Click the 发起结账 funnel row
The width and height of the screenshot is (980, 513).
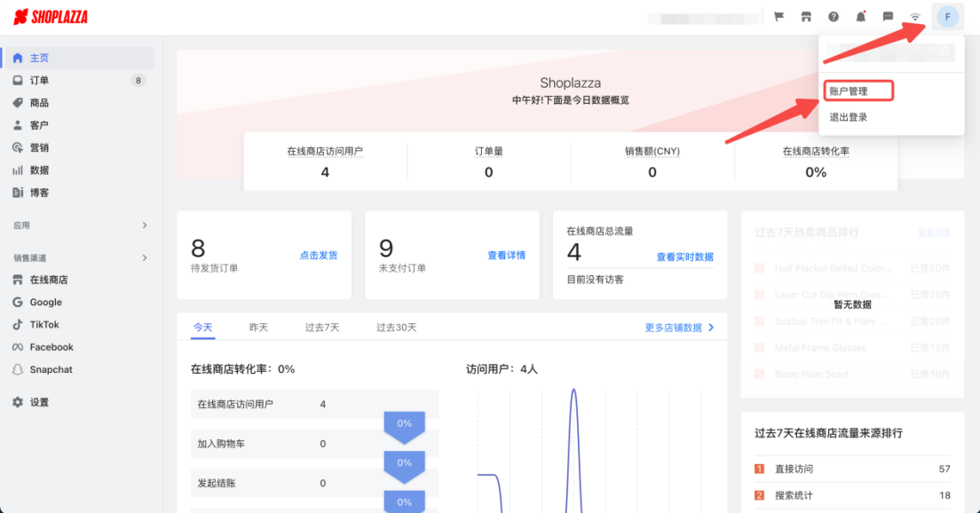[x=314, y=483]
